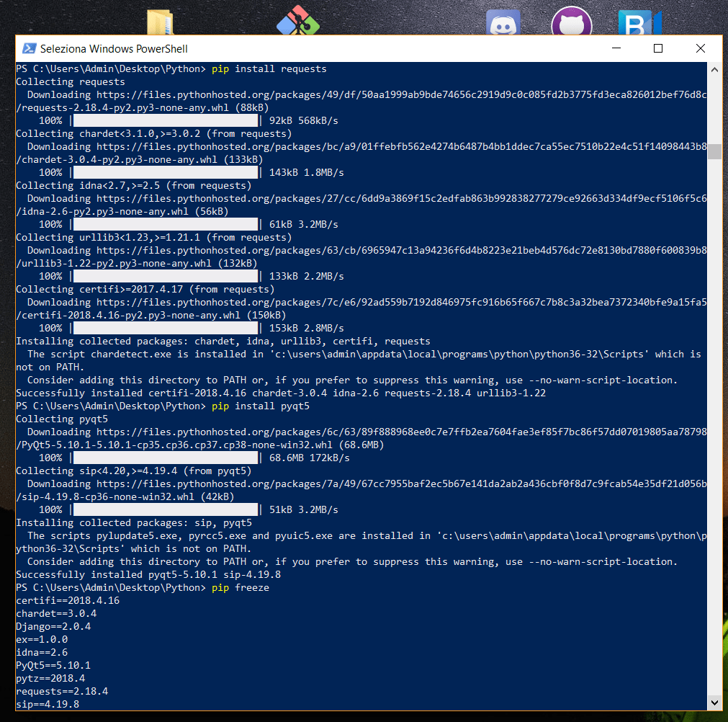Screen dimensions: 728x722
Task: Click the 'pip freeze' command line
Action: tap(143, 588)
